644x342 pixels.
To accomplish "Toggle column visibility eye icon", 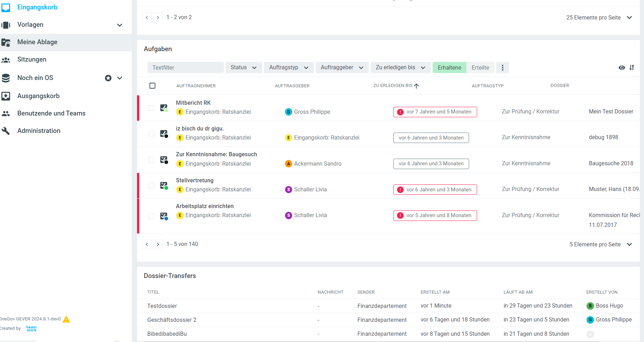I will click(621, 67).
